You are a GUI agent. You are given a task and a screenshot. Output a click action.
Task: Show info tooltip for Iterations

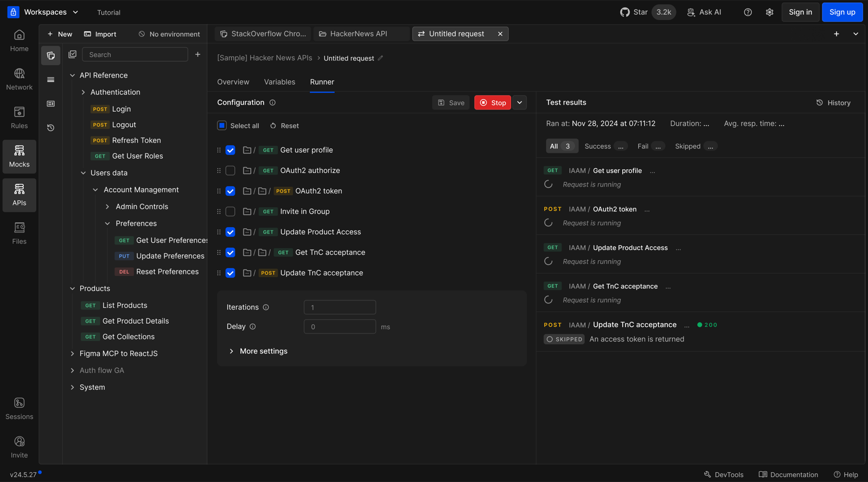[266, 307]
